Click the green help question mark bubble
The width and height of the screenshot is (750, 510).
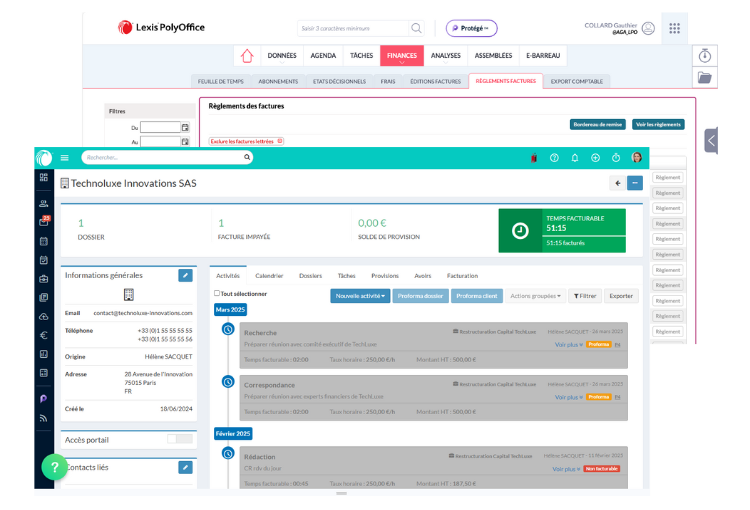pyautogui.click(x=54, y=467)
